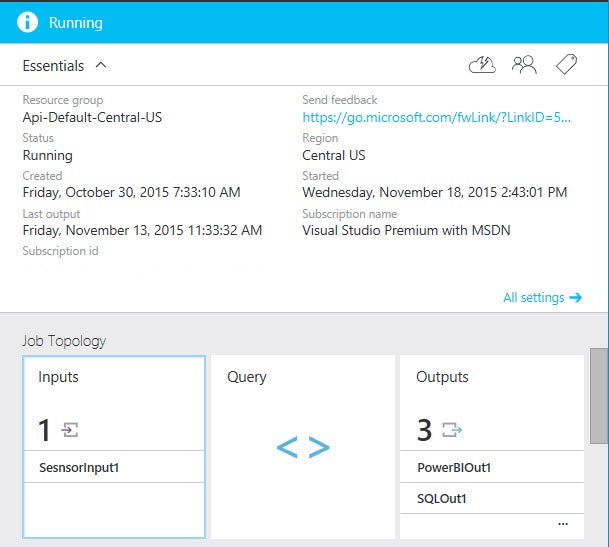This screenshot has height=547, width=609.
Task: Click the All settings arrow icon
Action: coord(575,297)
